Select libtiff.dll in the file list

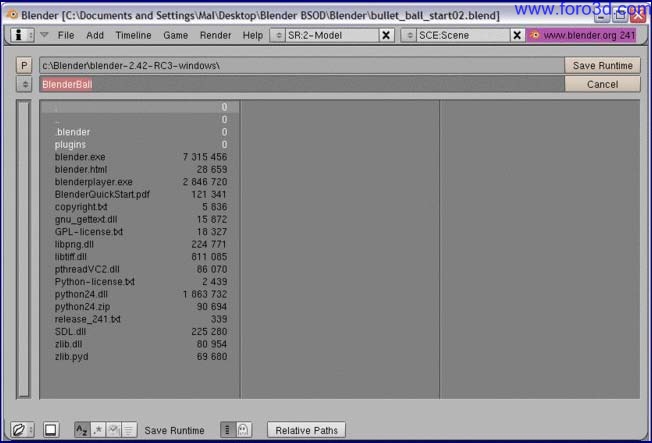tap(140, 257)
